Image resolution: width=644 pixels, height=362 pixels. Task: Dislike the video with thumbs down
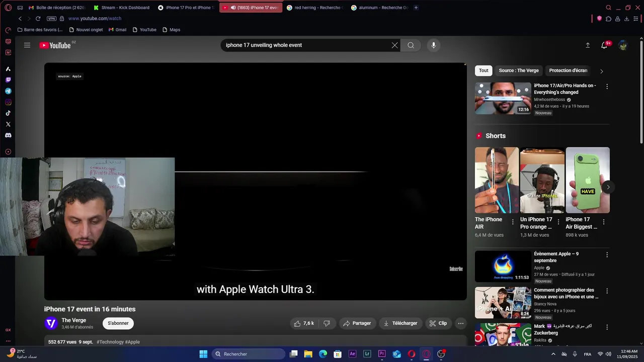(327, 323)
